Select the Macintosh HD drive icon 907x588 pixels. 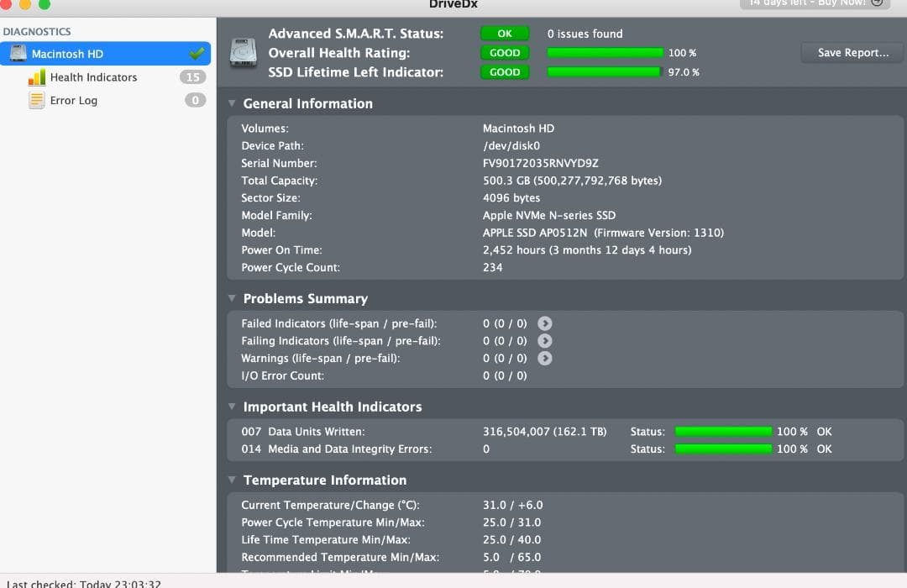click(18, 53)
